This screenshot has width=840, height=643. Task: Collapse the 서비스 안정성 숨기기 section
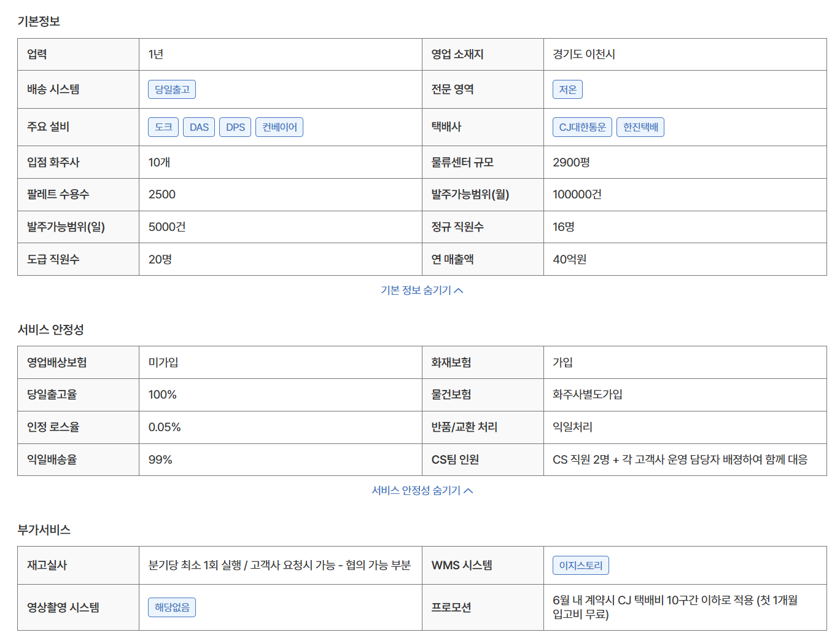422,490
